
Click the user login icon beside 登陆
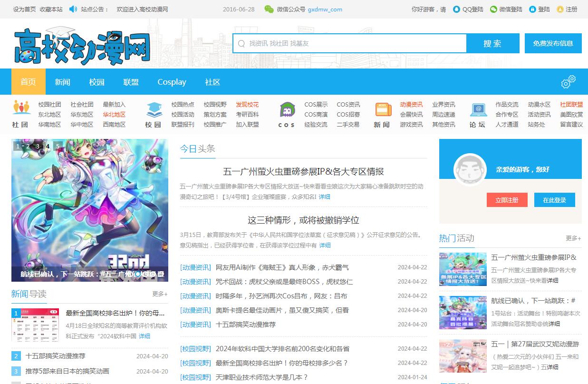(532, 9)
